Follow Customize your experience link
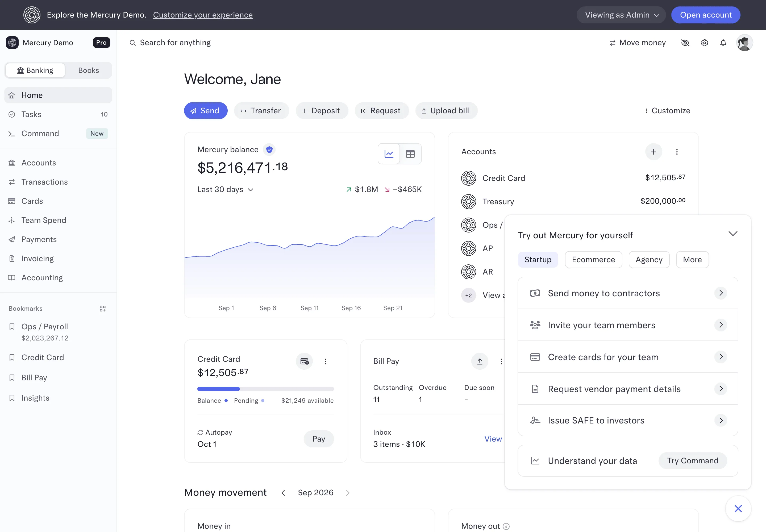The width and height of the screenshot is (766, 532). [203, 15]
